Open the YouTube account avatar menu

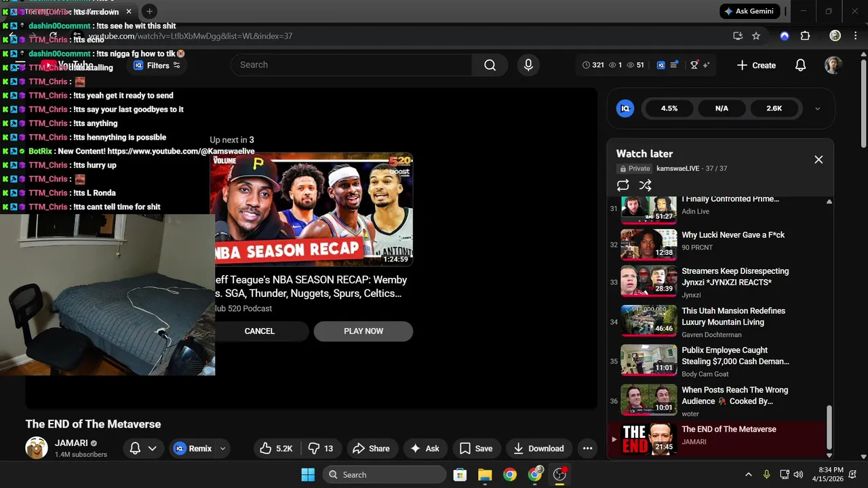(x=833, y=65)
